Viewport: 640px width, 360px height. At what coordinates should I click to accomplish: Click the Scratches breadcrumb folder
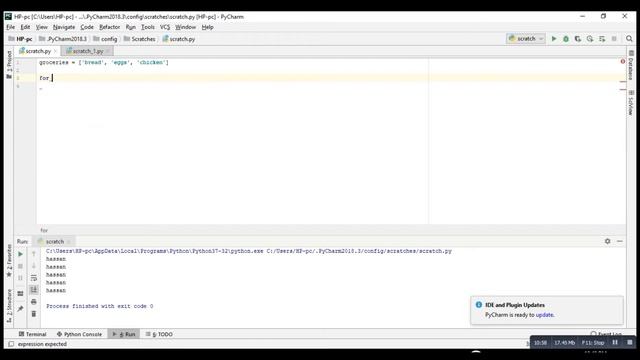[140, 39]
